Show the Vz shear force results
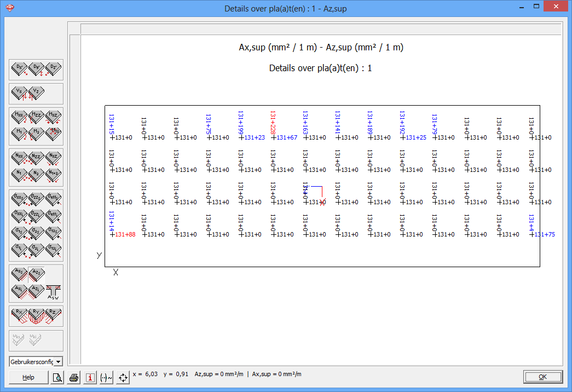The width and height of the screenshot is (572, 392). (x=36, y=93)
